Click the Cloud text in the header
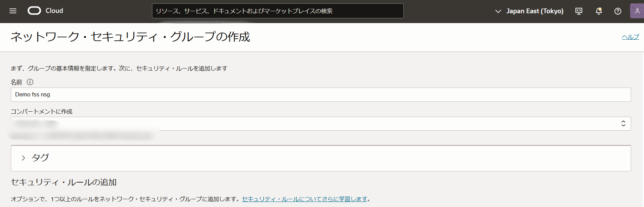 coord(54,11)
